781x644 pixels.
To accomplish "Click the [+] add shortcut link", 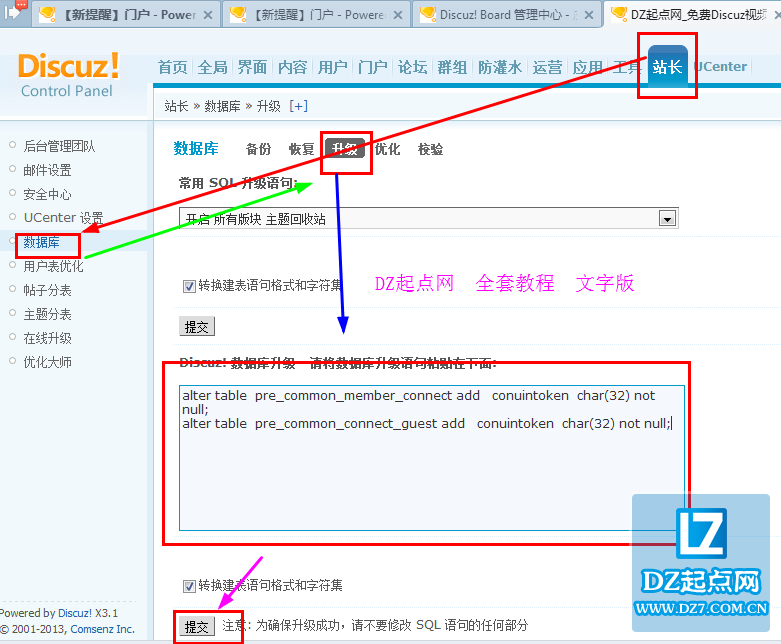I will pyautogui.click(x=298, y=106).
